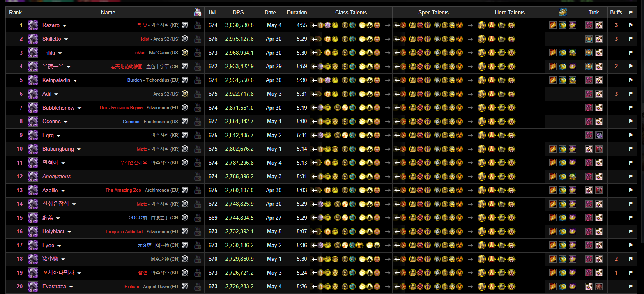Click the DPS value 2,975,127.6
644x294 pixels.
239,39
